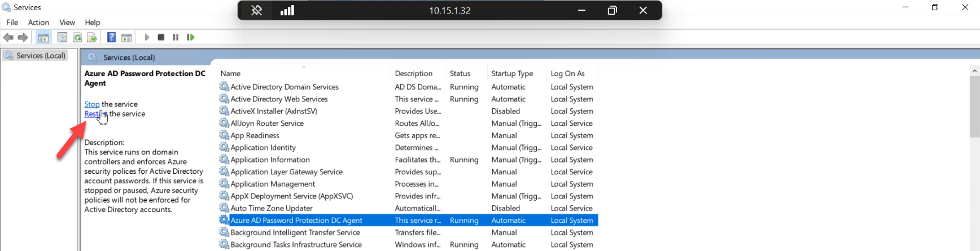Click the scrollbar up arrow
Viewport: 980px width, 251px height.
pos(974,71)
